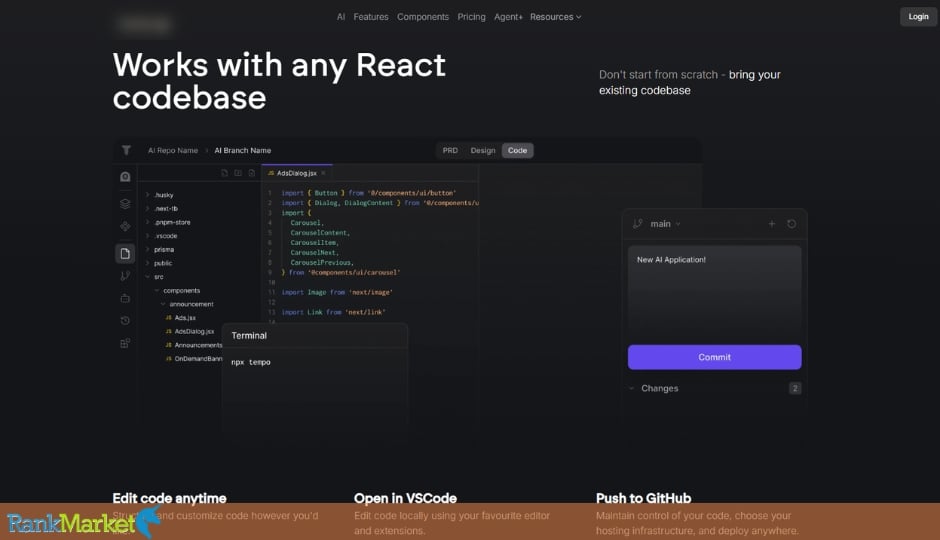Select the AdsDialog.jsx editor tab
Image resolution: width=940 pixels, height=540 pixels.
(296, 173)
